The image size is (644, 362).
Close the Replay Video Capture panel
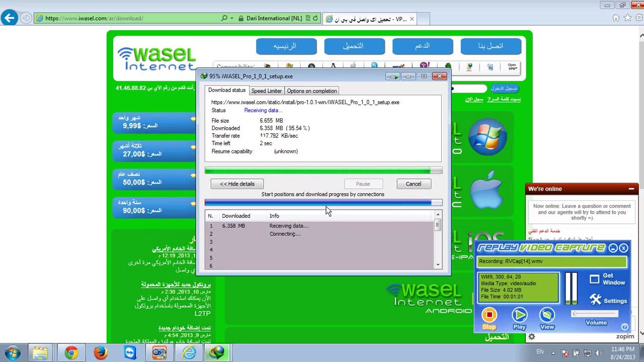click(623, 248)
